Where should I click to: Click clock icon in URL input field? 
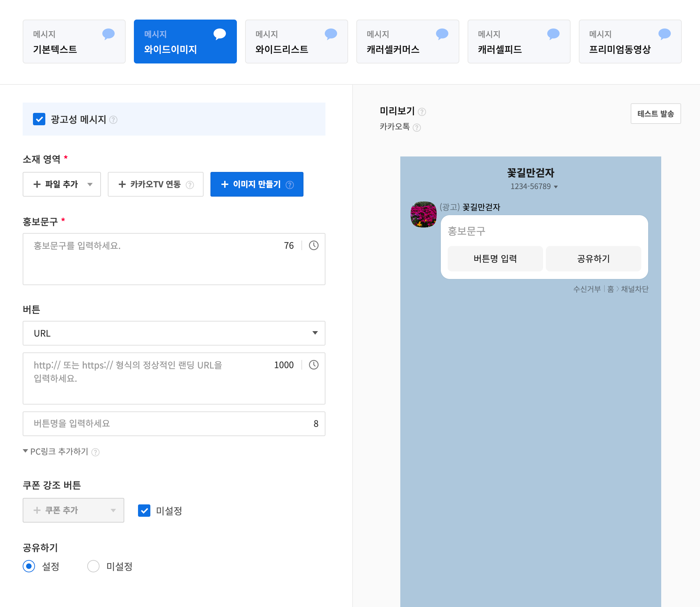pos(313,365)
